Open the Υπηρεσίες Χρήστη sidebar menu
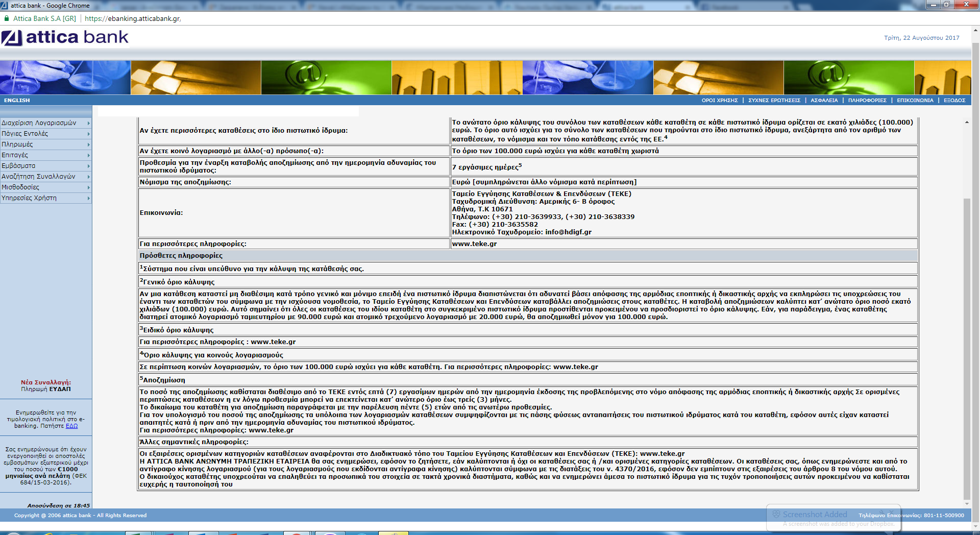980x535 pixels. point(45,198)
